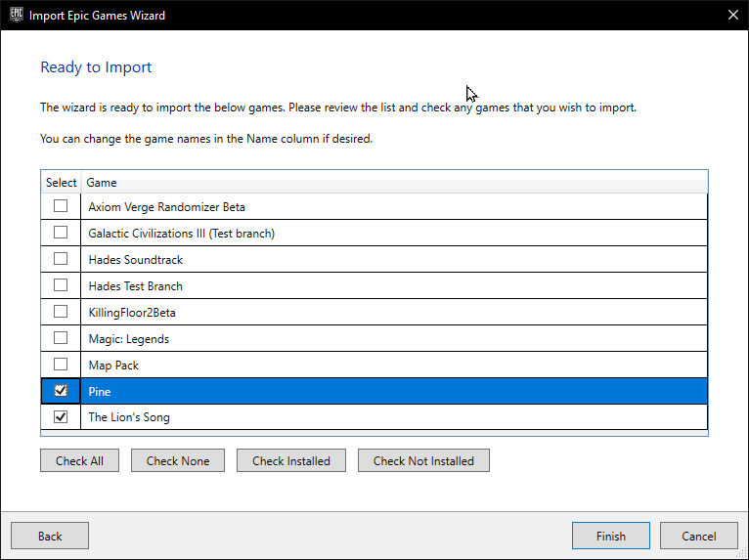Click the highlighted Pine name cell

point(394,391)
